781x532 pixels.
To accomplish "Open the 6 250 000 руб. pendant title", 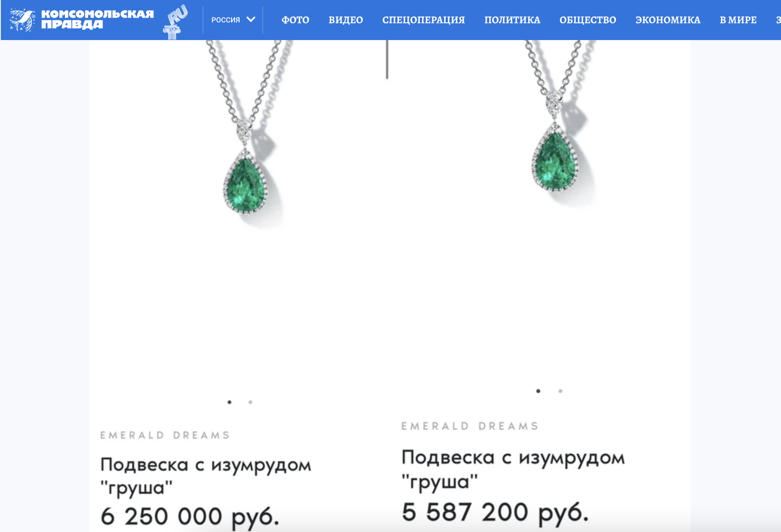I will coord(205,476).
